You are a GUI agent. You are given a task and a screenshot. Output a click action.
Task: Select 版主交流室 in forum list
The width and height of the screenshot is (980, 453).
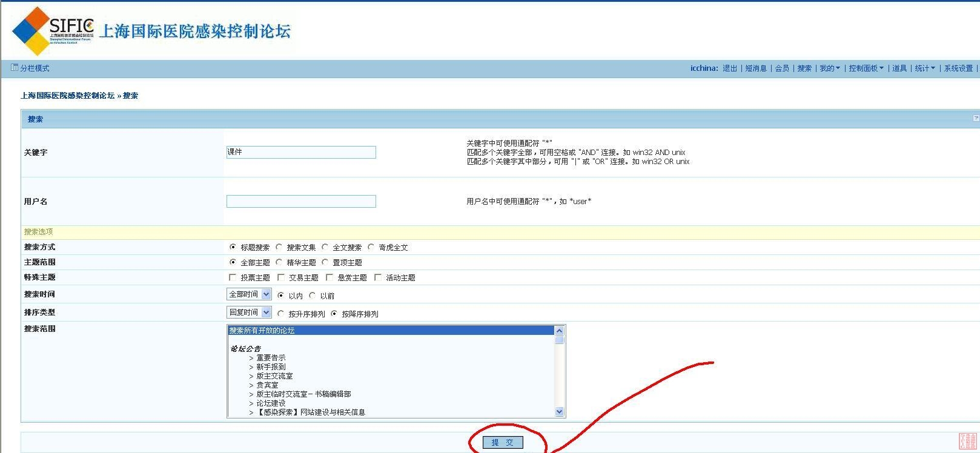click(274, 376)
